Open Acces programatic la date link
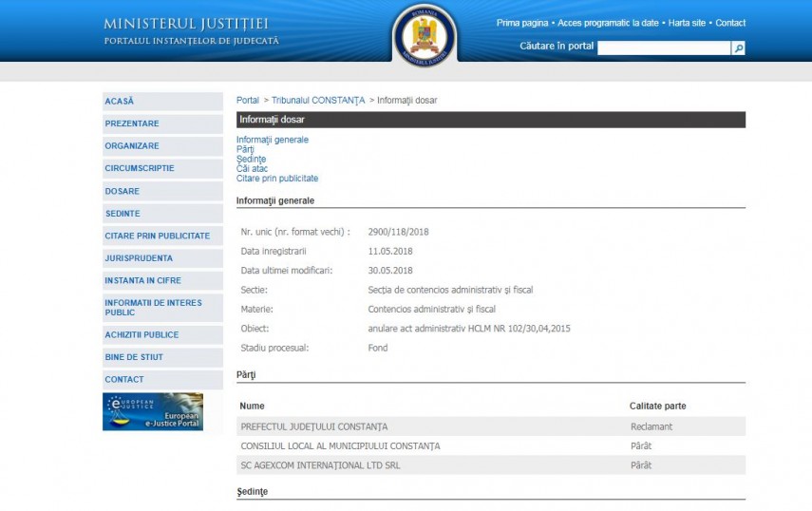This screenshot has height=511, width=812. click(x=609, y=23)
